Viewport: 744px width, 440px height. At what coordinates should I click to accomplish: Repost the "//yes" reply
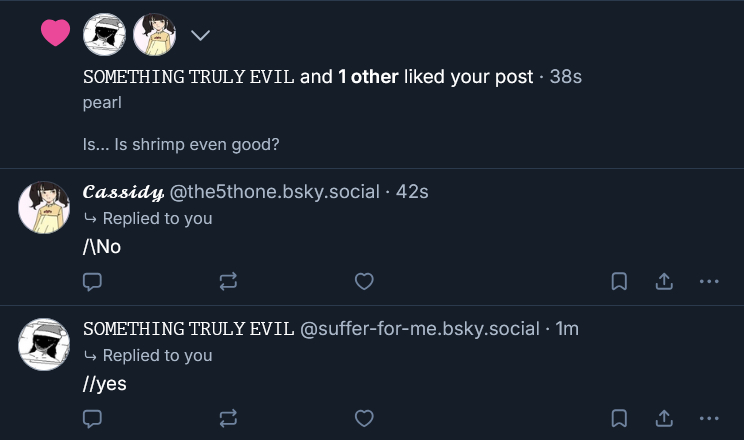click(x=228, y=419)
